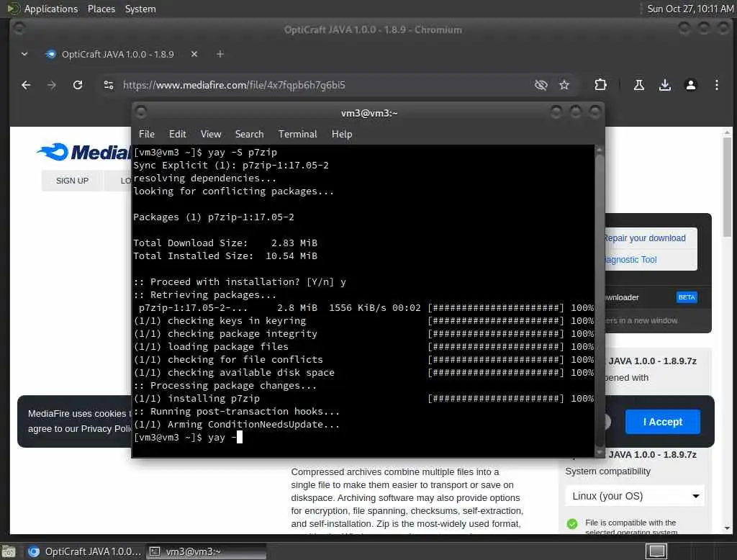
Task: Click the green compatibility check icon
Action: [572, 524]
